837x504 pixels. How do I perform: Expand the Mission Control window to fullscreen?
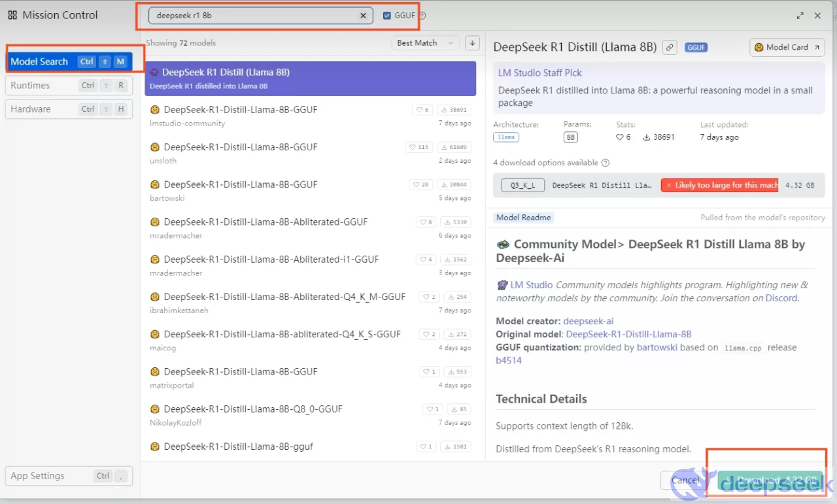coord(800,16)
